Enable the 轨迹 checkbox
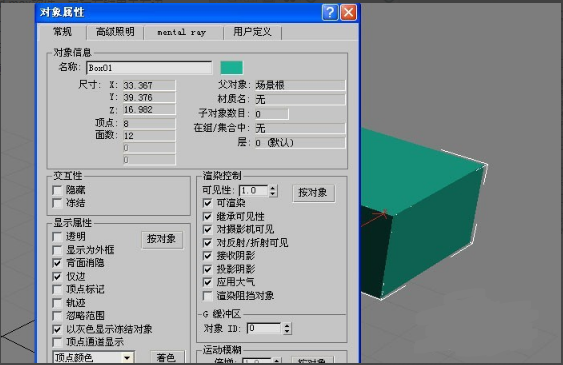Screen dimensions: 563x365 pyautogui.click(x=57, y=303)
